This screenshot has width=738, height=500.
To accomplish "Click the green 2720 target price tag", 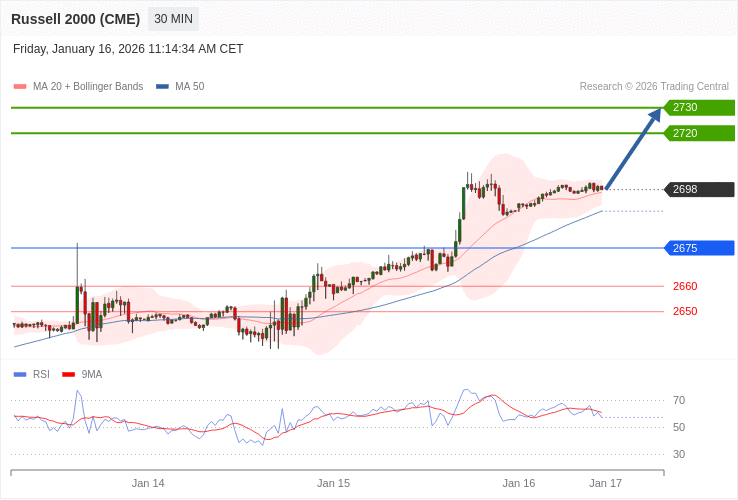I will click(x=699, y=133).
